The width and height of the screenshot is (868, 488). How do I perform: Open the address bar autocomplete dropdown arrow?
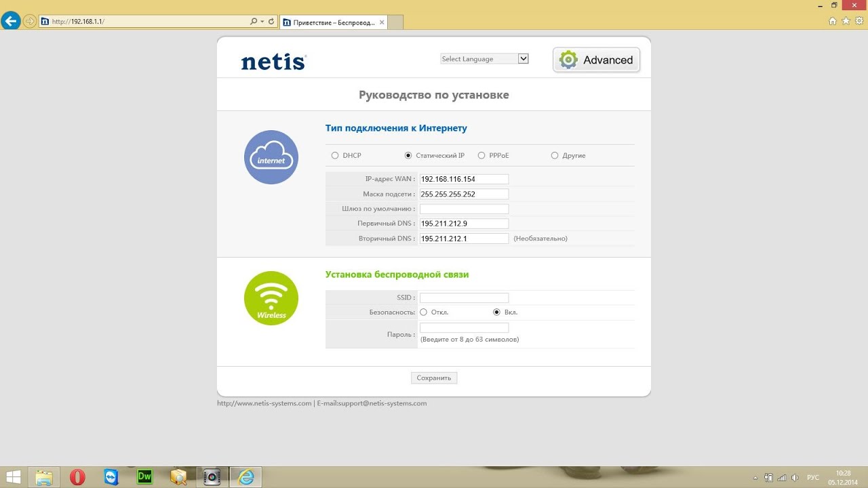(x=262, y=21)
